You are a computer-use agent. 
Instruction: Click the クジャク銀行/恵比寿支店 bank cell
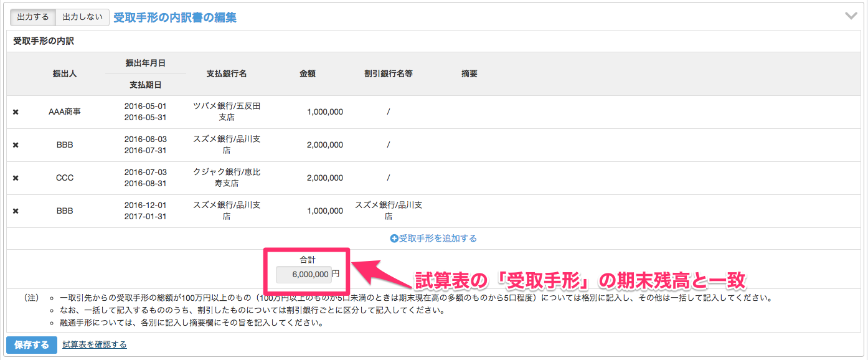coord(227,178)
